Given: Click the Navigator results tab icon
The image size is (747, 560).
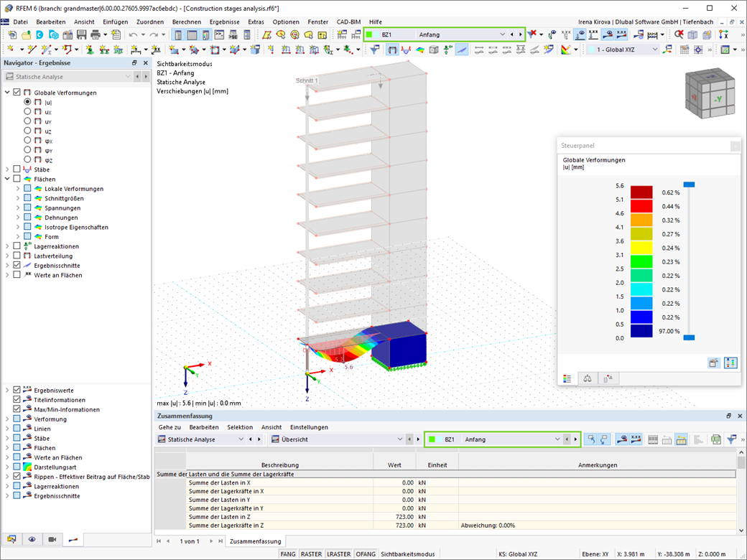Looking at the screenshot, I should pos(73,539).
